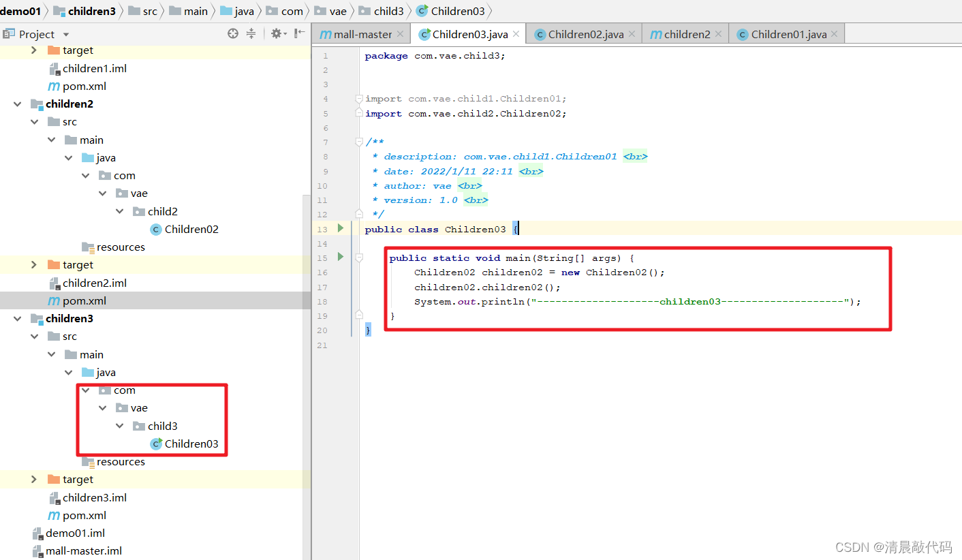This screenshot has height=560, width=962.
Task: Click the Scroll from Source crosshair icon
Action: point(233,33)
